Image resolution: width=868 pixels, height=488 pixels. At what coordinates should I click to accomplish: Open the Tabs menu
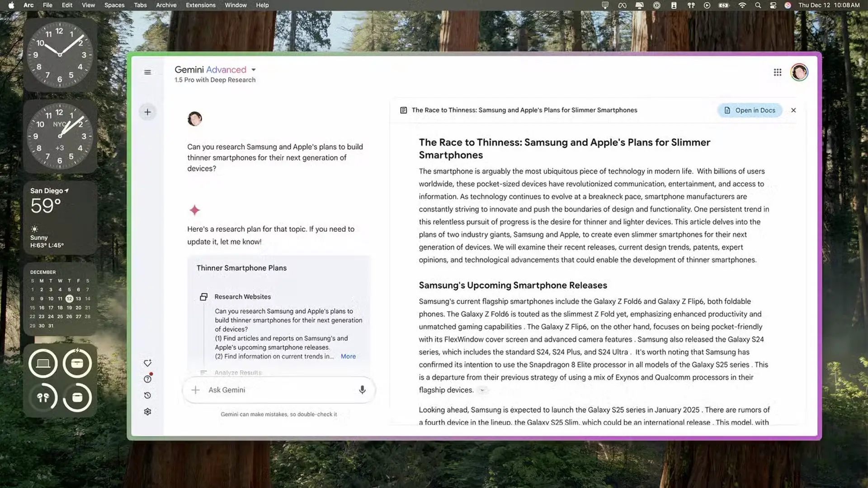140,5
